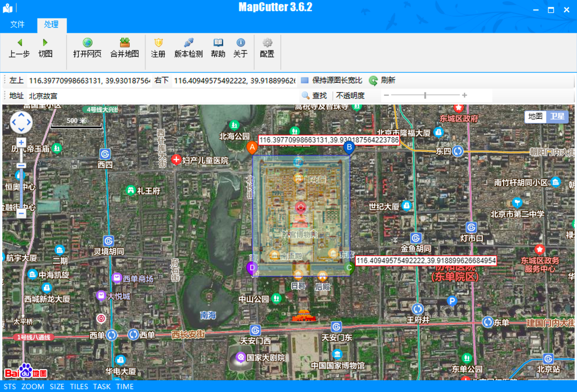
Task: Click the 礼王府 landmark icon
Action: (x=131, y=190)
